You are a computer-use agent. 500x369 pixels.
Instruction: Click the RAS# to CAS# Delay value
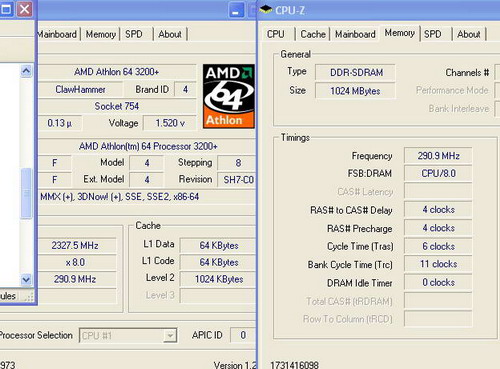pyautogui.click(x=438, y=210)
